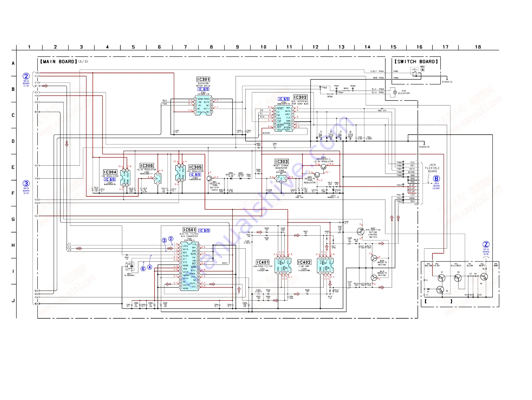This screenshot has height=400, width=532.
Task: Click the (CHASSIS) label by switch board
Action: click(447, 82)
